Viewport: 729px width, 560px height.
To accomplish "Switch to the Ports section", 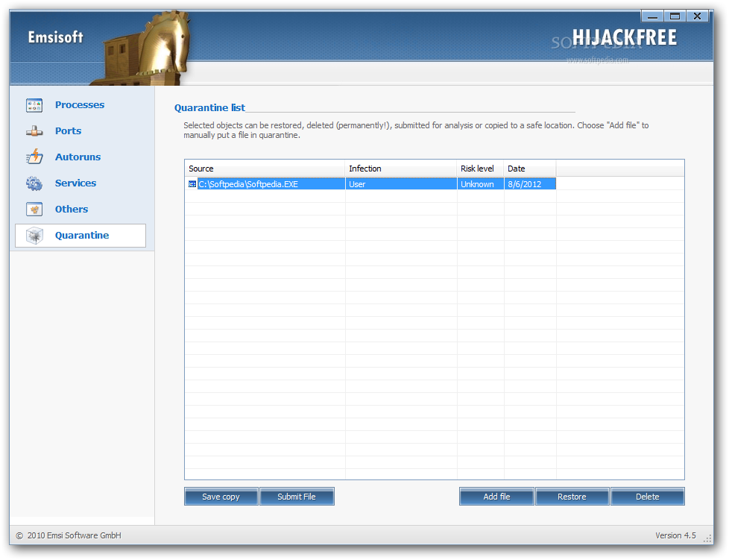I will (x=68, y=131).
